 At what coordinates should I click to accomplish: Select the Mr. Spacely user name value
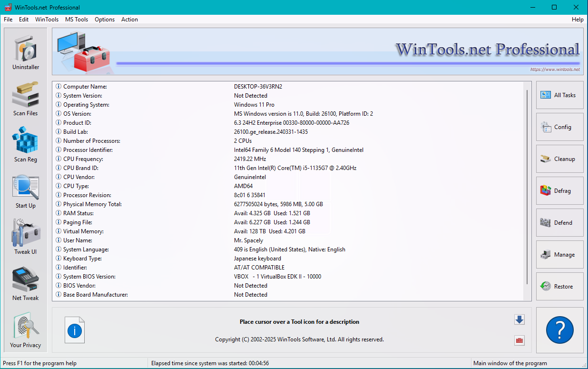point(248,240)
